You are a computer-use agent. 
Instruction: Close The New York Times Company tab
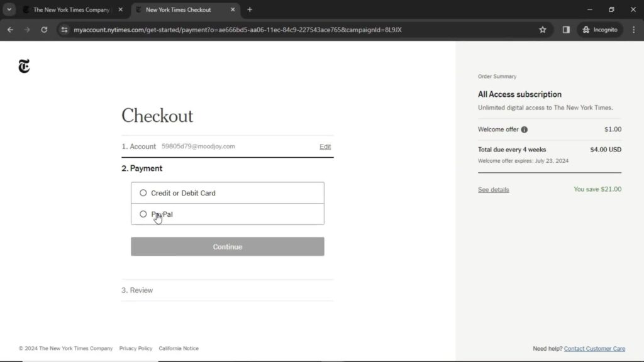pos(120,9)
